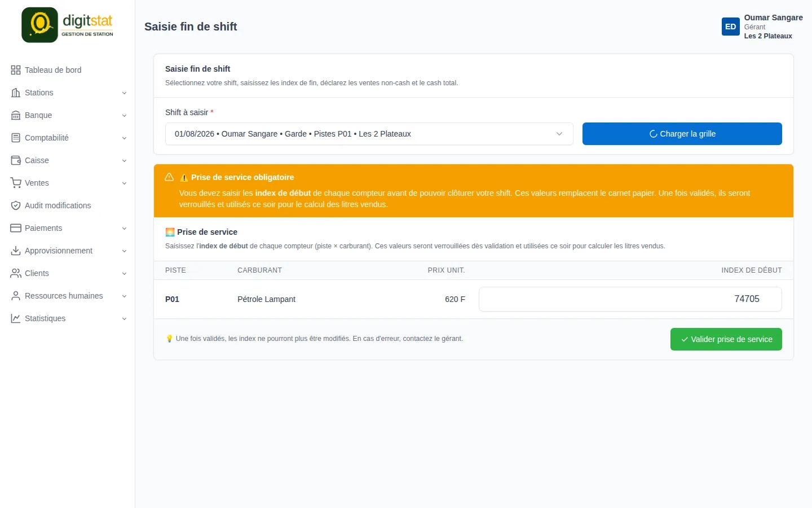
Task: Click the Caisse wallet icon
Action: pyautogui.click(x=16, y=160)
